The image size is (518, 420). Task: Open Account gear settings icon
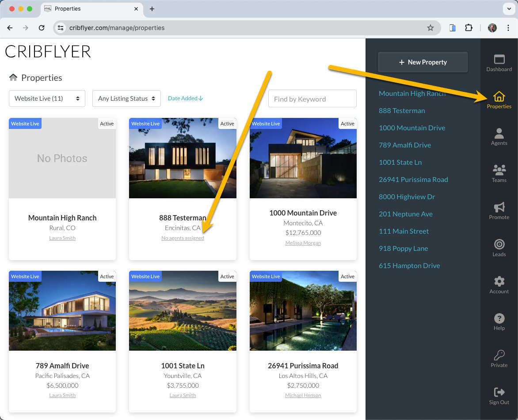pyautogui.click(x=499, y=281)
